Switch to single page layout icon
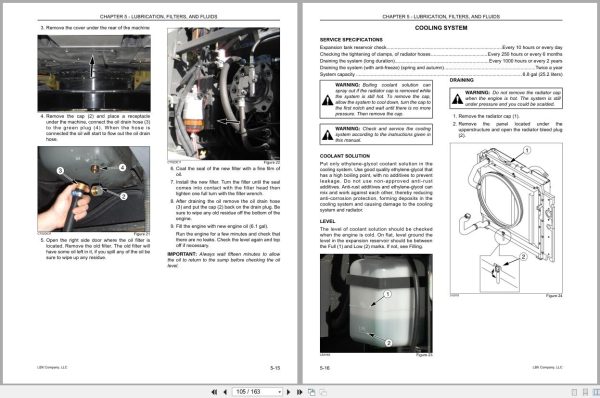This screenshot has width=600, height=398. pos(574,392)
